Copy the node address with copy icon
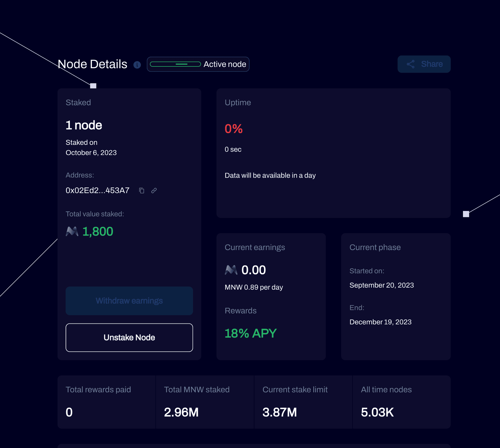 pyautogui.click(x=141, y=191)
